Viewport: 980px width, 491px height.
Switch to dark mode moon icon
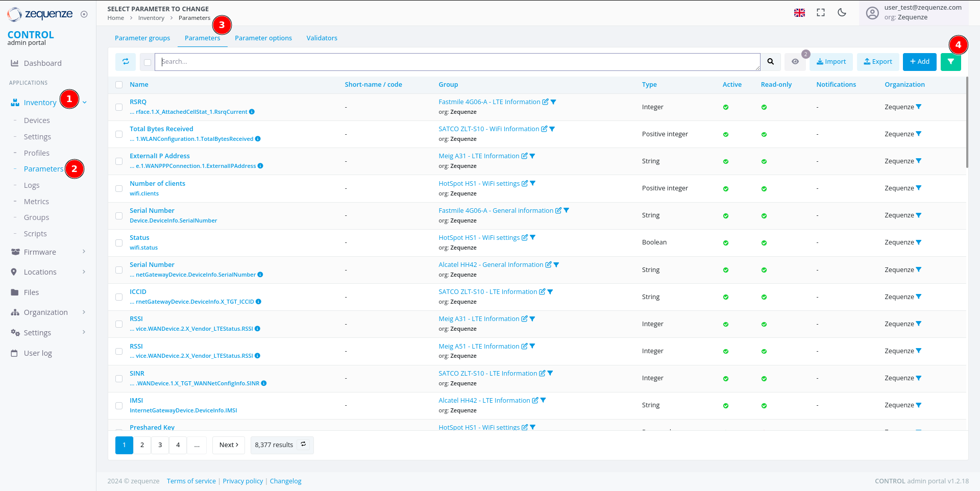pyautogui.click(x=842, y=13)
